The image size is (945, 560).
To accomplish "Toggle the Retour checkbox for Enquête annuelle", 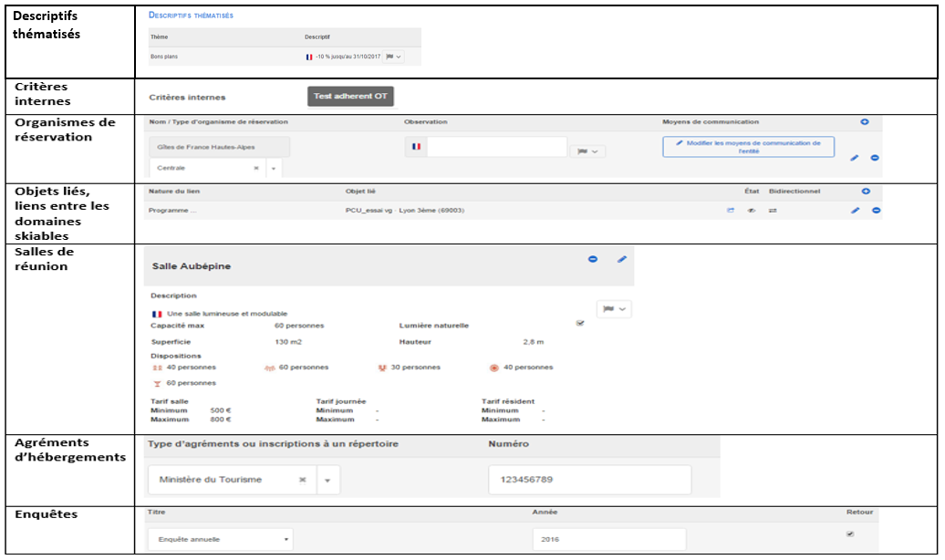I will point(850,534).
